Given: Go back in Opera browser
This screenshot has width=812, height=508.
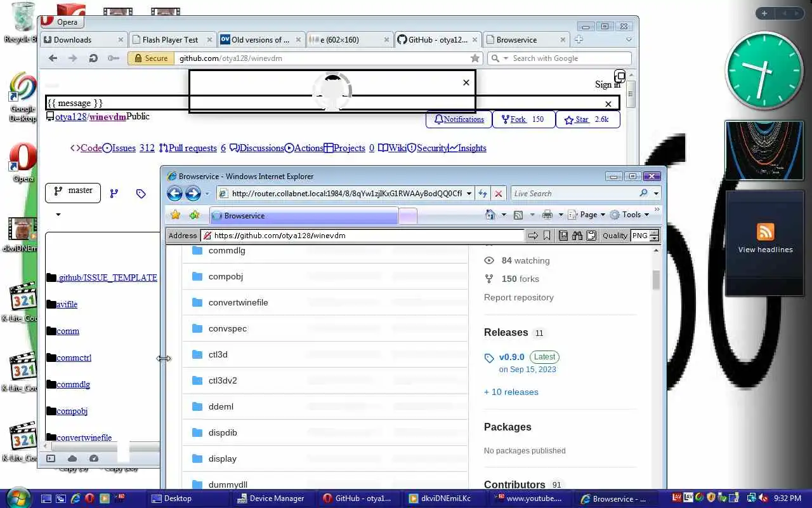Looking at the screenshot, I should tap(53, 58).
